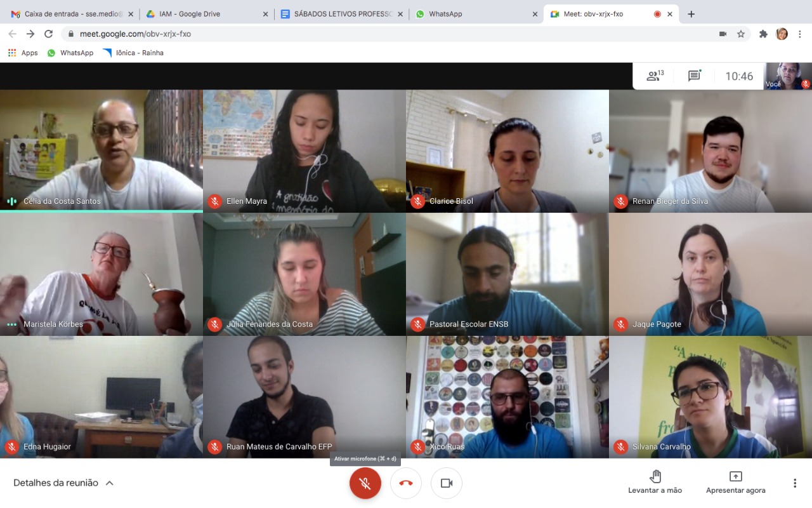812x508 pixels.
Task: Reload the page with the refresh button
Action: [x=48, y=34]
